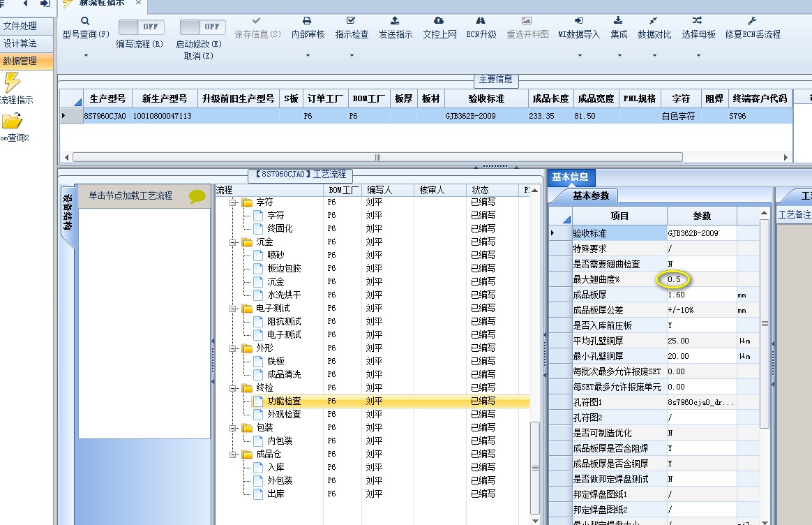The image size is (812, 525).
Task: Click the 指示检查 checkbox icon
Action: coord(351,21)
